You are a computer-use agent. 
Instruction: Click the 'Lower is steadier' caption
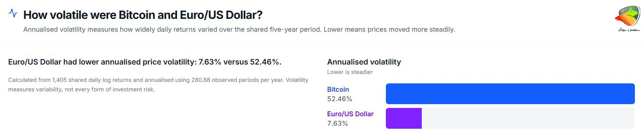pyautogui.click(x=350, y=72)
